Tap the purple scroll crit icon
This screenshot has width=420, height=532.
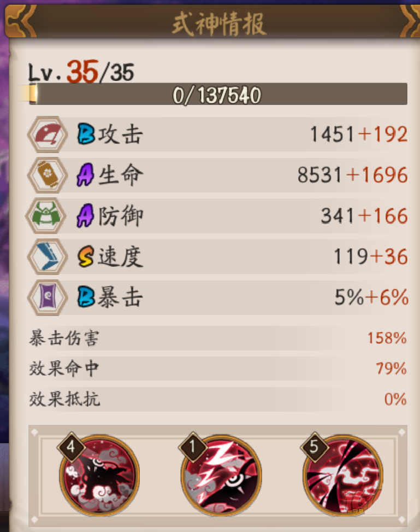click(48, 297)
